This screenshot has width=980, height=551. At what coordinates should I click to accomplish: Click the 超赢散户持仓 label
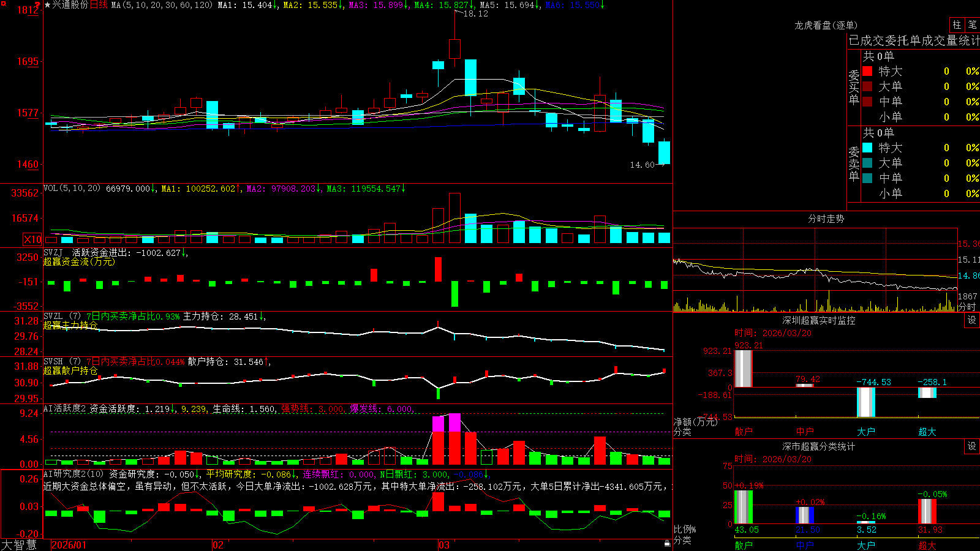point(70,370)
